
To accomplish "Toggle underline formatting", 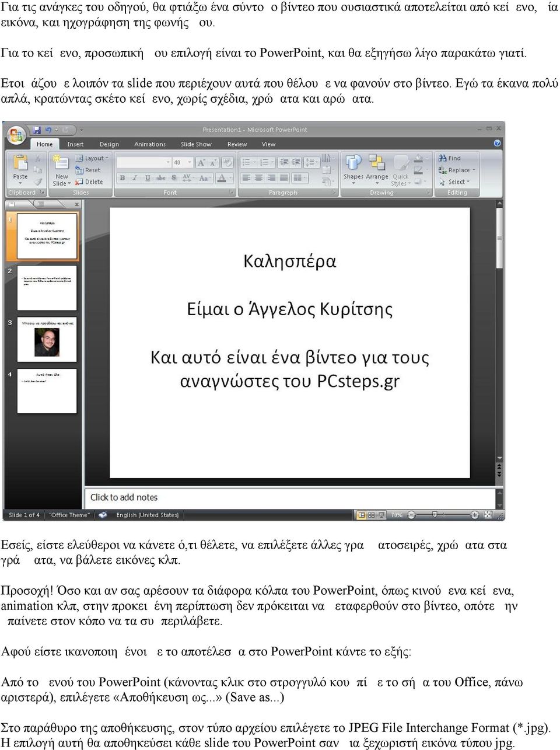I will (148, 178).
